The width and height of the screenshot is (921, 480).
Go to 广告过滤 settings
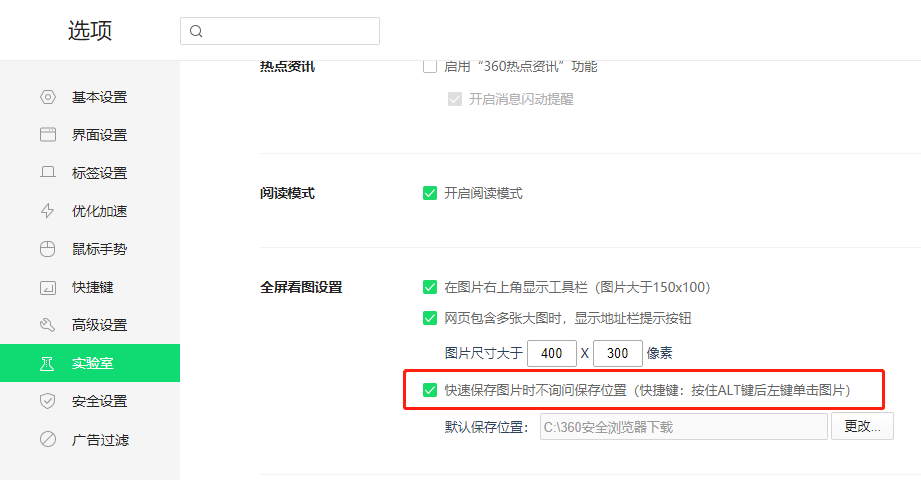click(90, 439)
